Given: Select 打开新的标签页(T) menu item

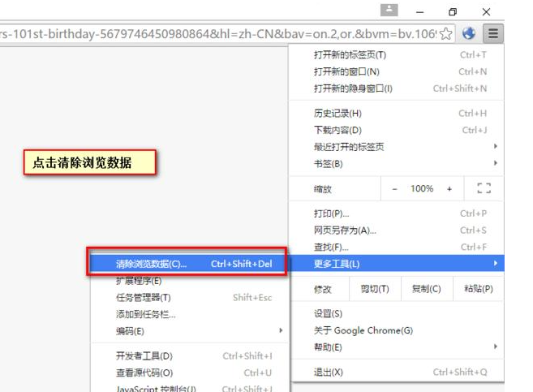Looking at the screenshot, I should pyautogui.click(x=397, y=54).
